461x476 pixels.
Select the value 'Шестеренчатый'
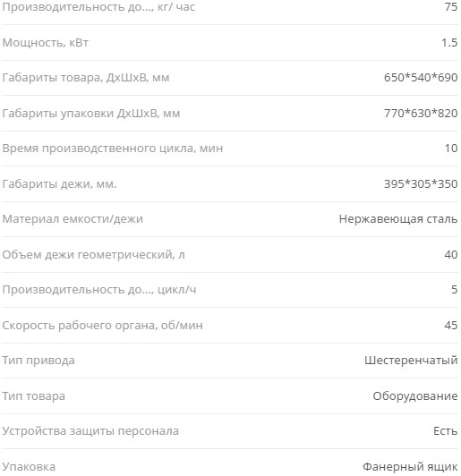point(411,361)
